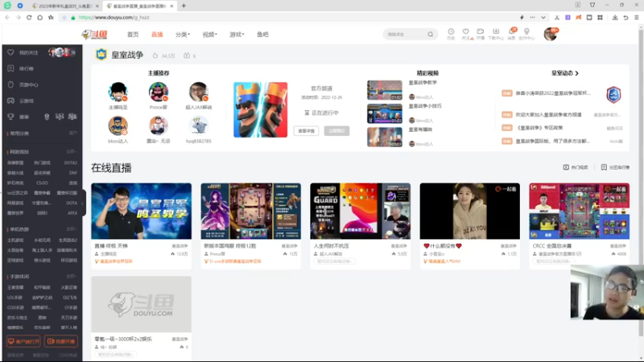Open bbox达人 recommended streamer avatar
This screenshot has width=644, height=362.
click(118, 125)
